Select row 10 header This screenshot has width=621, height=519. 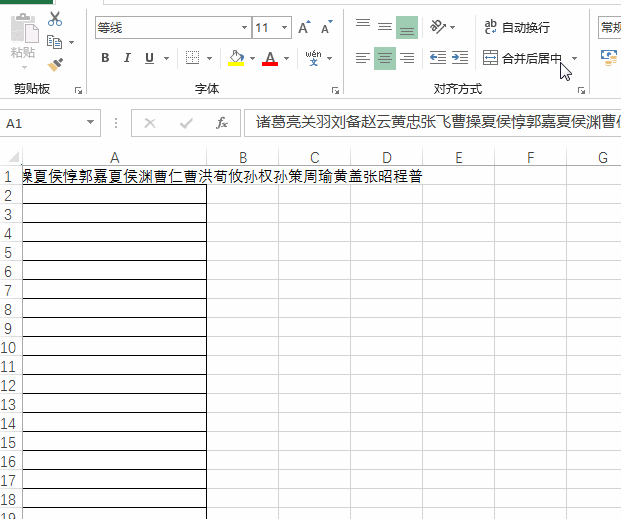[9, 347]
